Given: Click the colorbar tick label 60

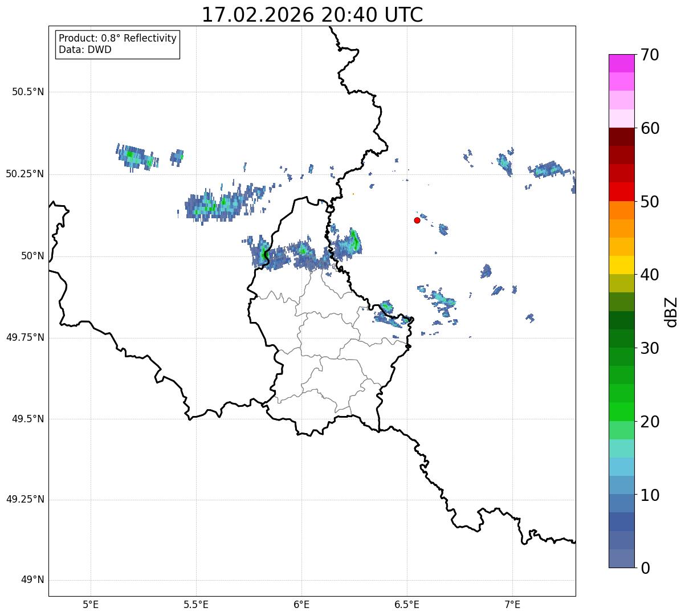Looking at the screenshot, I should coord(650,128).
